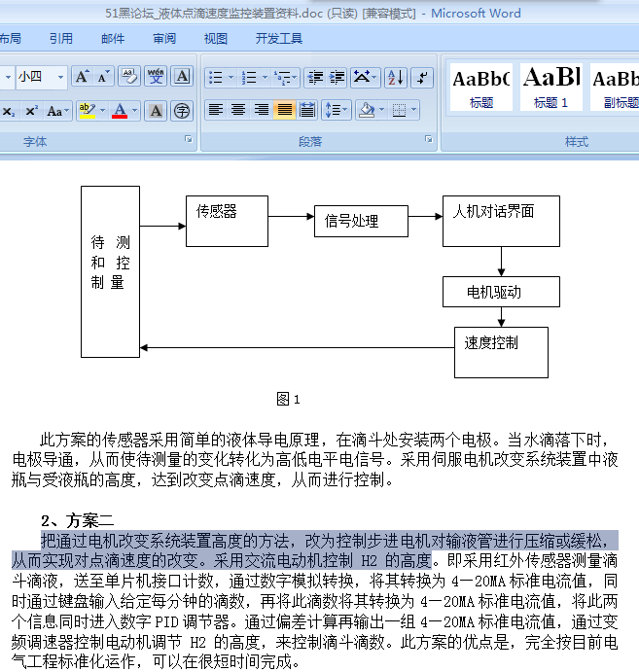The height and width of the screenshot is (672, 639).
Task: Apply the 副标题 style
Action: pyautogui.click(x=616, y=87)
